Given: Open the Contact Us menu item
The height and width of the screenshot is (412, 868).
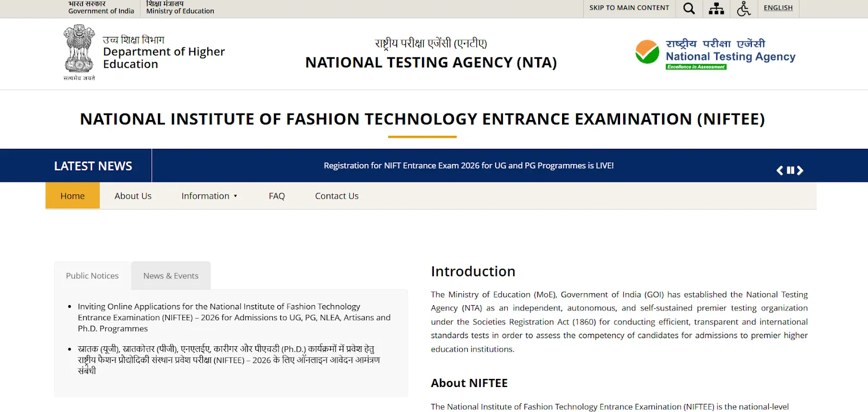Looking at the screenshot, I should [337, 195].
